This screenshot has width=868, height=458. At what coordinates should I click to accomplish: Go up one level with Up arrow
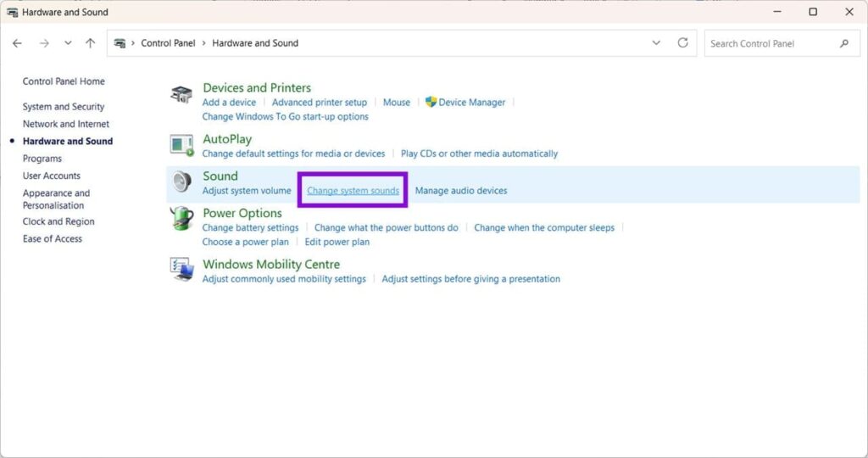pos(90,43)
